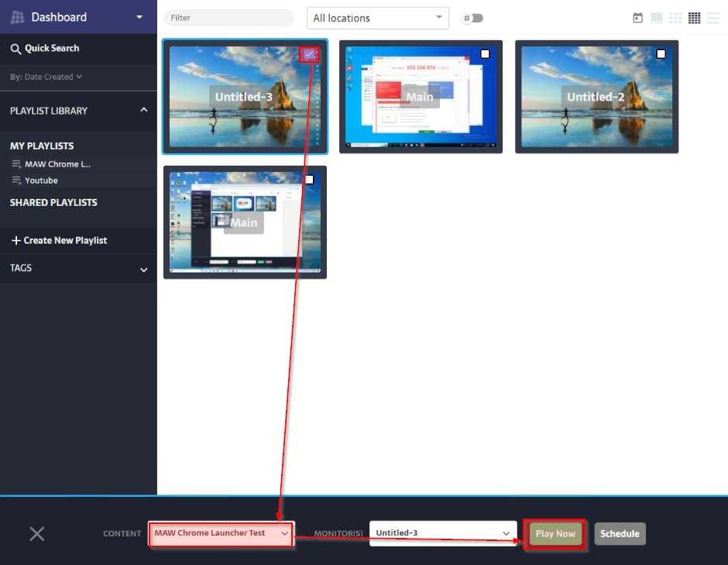Viewport: 728px width, 565px height.
Task: Click the plus icon for Create New Playlist
Action: click(16, 241)
